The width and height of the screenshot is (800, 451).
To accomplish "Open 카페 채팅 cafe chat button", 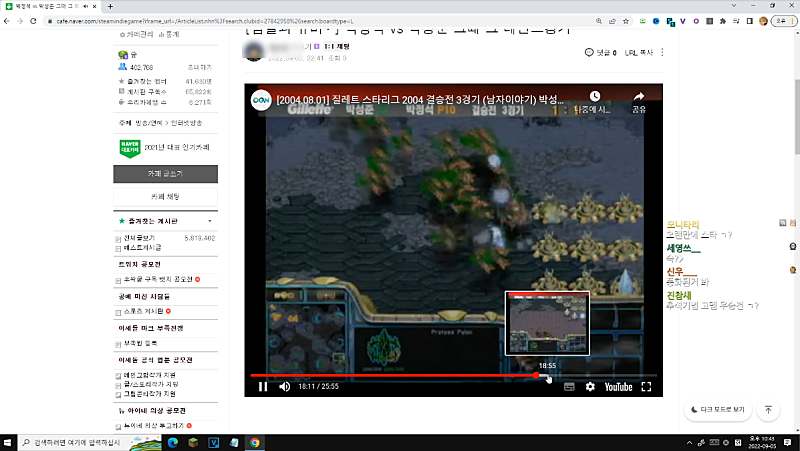I will tap(165, 197).
